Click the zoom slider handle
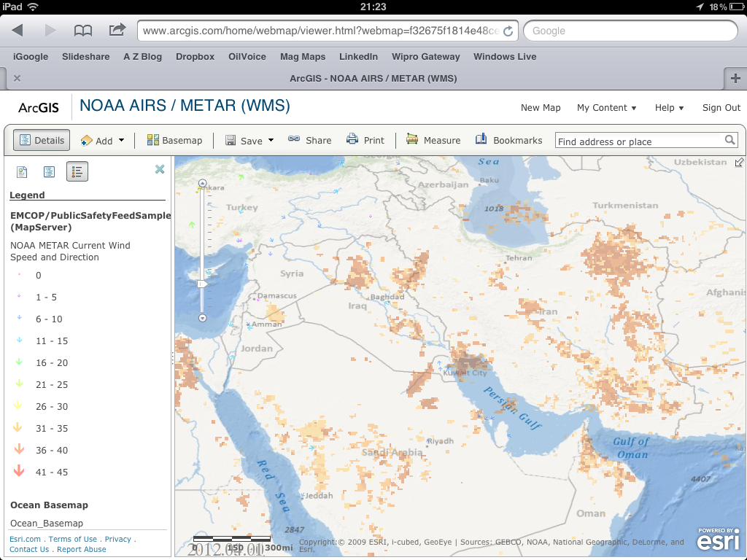Image resolution: width=747 pixels, height=560 pixels. click(203, 284)
